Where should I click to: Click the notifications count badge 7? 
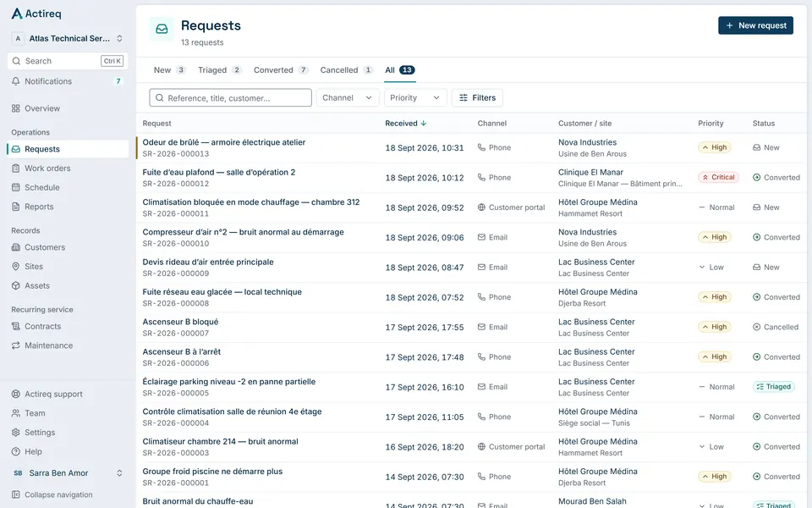118,81
